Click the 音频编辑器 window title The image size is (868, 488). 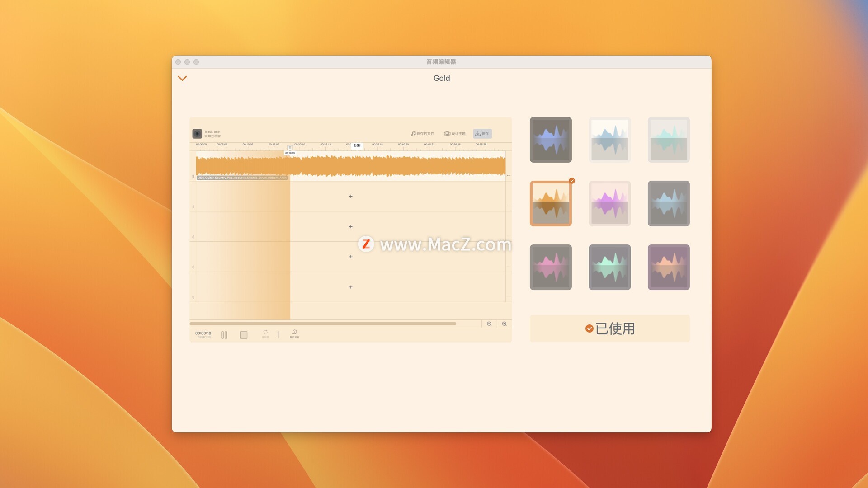click(441, 61)
